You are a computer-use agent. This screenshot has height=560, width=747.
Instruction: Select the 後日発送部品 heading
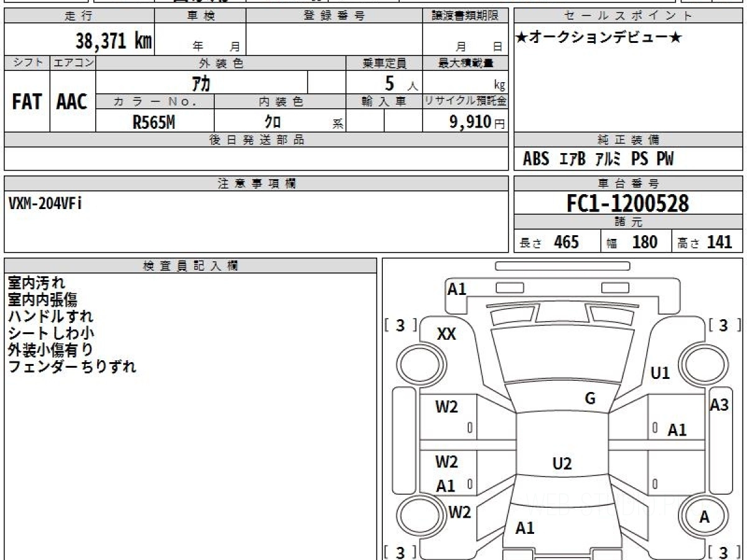click(256, 140)
